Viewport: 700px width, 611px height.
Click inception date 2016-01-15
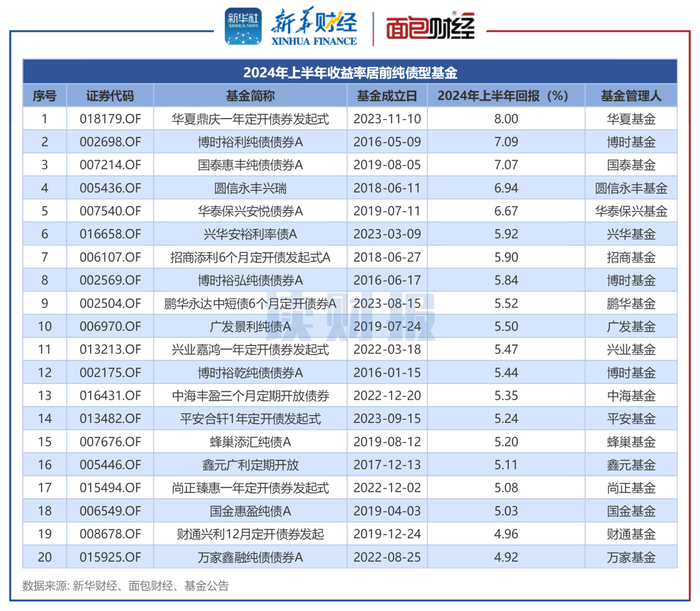pyautogui.click(x=387, y=373)
